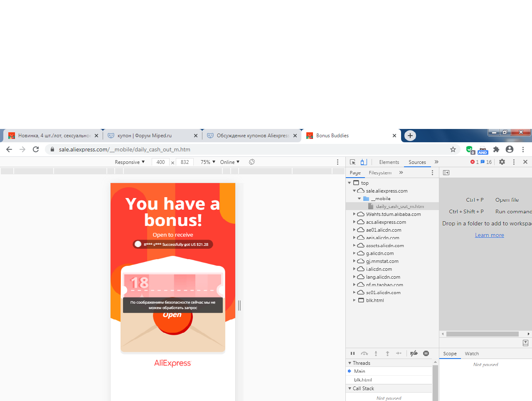Go back to the previous page
The width and height of the screenshot is (532, 401).
coord(9,149)
